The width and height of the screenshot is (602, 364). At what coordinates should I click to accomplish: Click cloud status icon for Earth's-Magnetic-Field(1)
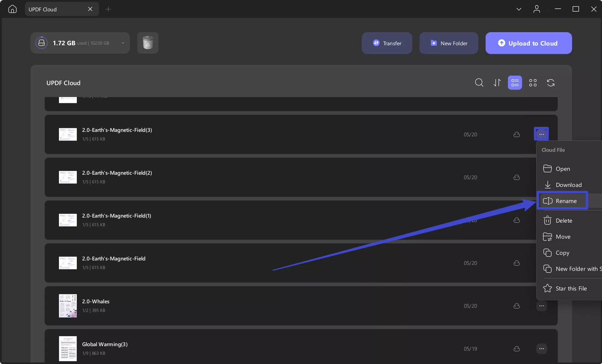coord(517,220)
